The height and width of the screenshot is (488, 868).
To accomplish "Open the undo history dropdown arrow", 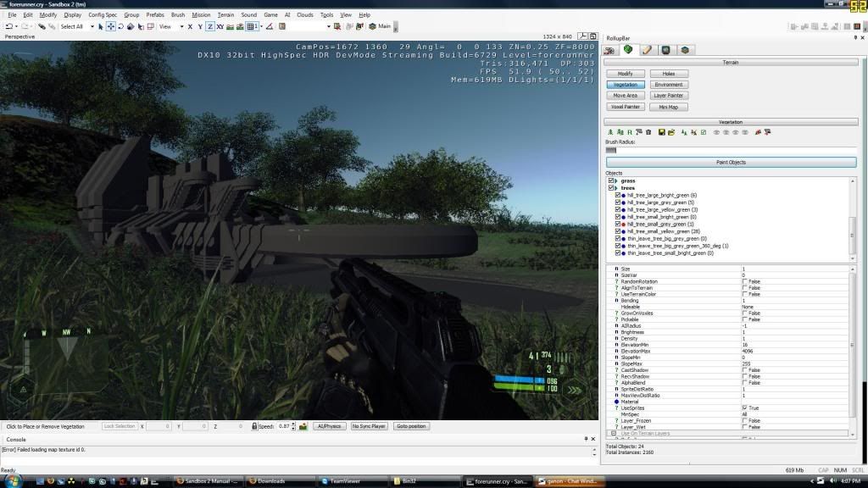I will point(16,26).
